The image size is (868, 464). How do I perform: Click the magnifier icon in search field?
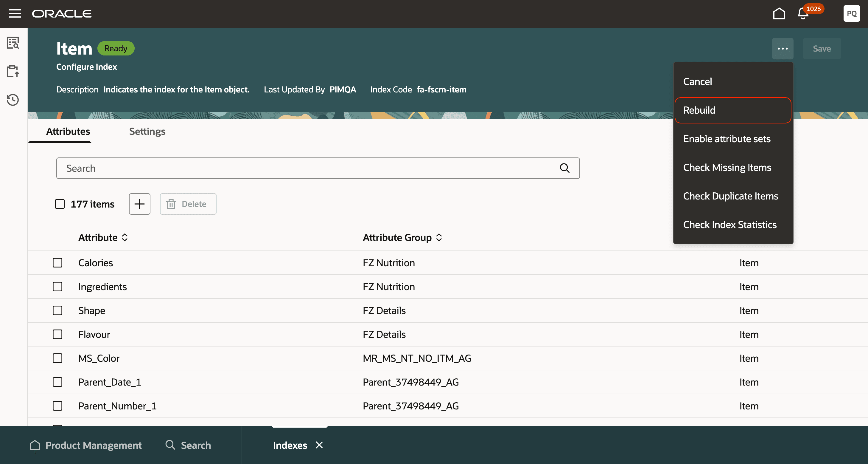click(564, 168)
